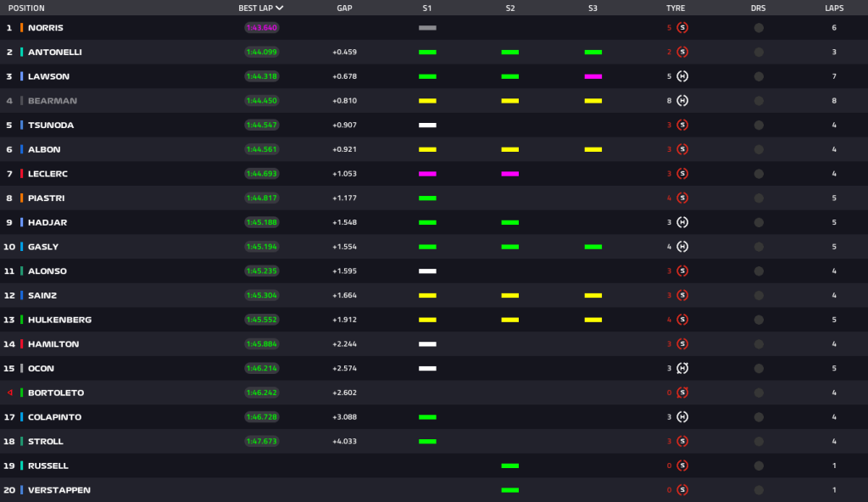Click the soft tyre icon for Sainz
The image size is (868, 502).
tap(682, 295)
